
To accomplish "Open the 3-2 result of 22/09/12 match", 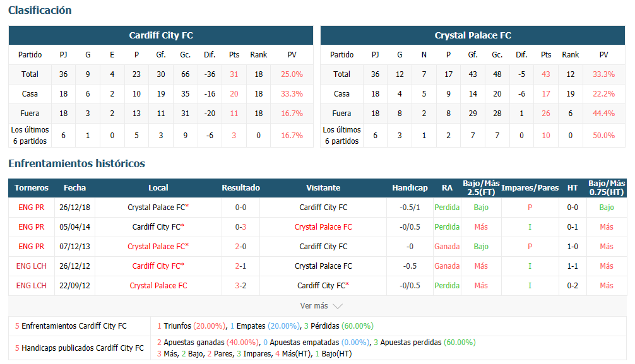I will 240,285.
